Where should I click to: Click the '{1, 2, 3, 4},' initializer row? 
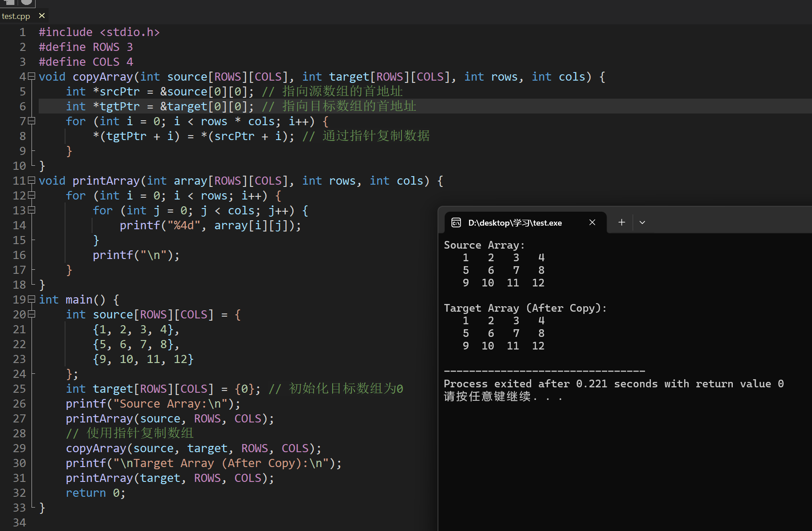coord(136,330)
